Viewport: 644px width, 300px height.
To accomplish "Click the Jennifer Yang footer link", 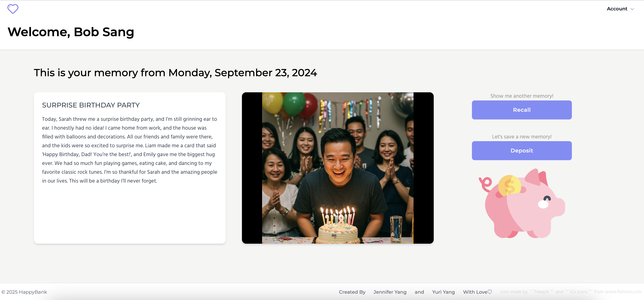I will click(390, 292).
